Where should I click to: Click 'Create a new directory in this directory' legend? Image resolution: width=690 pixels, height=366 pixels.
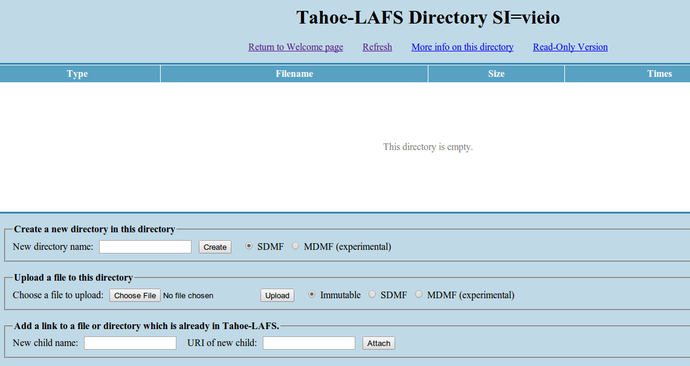coord(94,229)
